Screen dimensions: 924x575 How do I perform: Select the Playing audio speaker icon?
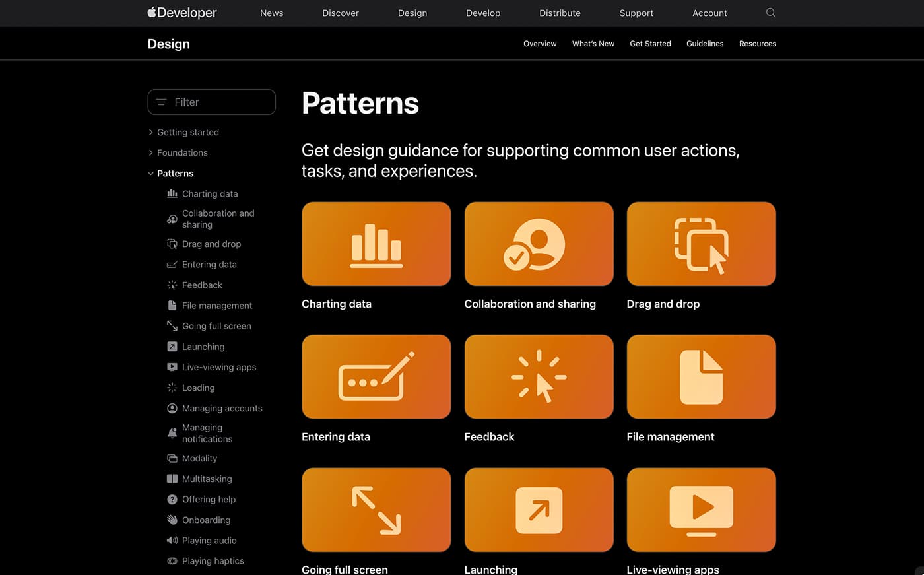pyautogui.click(x=172, y=540)
